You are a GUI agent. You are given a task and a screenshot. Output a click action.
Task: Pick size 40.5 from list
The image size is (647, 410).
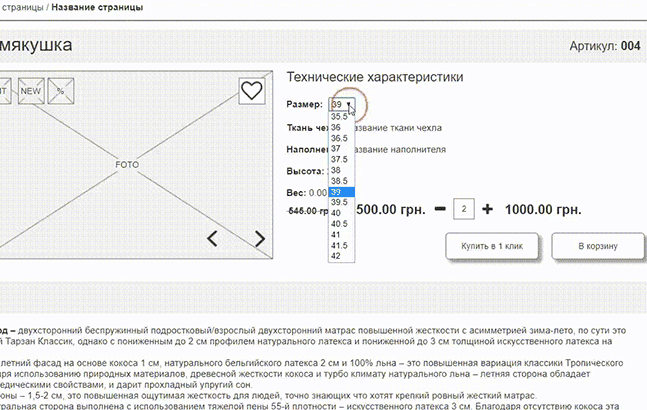341,224
